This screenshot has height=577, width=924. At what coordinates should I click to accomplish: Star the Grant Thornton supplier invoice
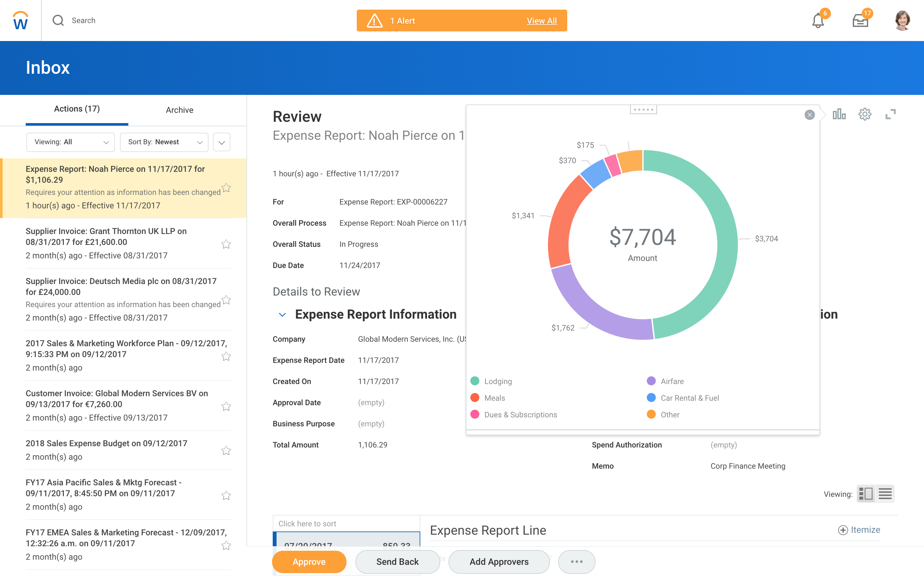[x=227, y=244]
